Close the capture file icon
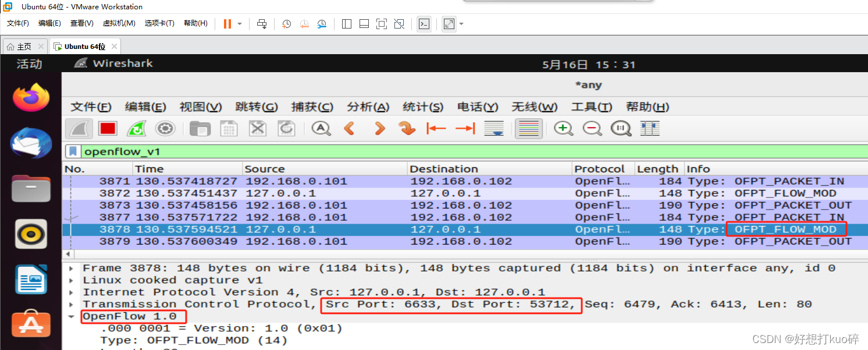Screen dimensions: 868x350 coord(257,128)
